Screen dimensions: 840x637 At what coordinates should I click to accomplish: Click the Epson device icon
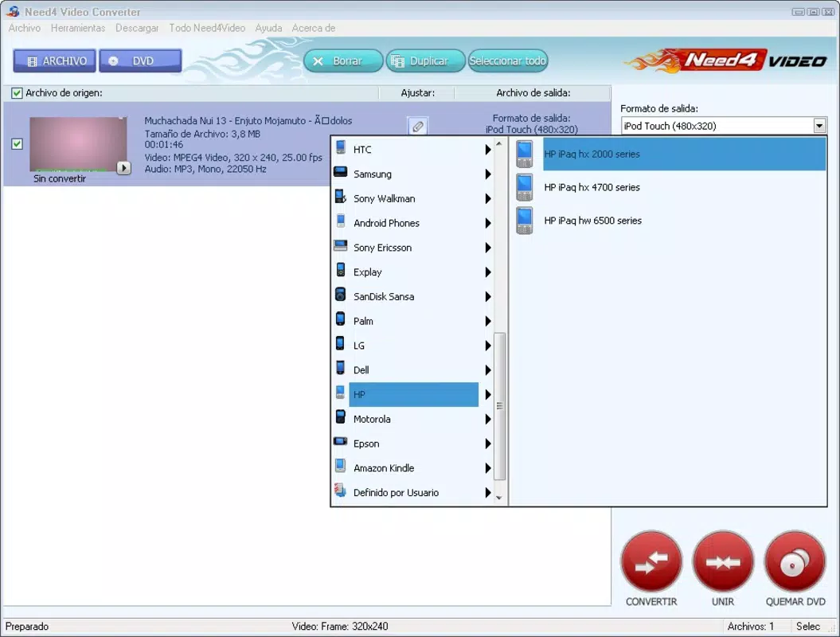341,442
